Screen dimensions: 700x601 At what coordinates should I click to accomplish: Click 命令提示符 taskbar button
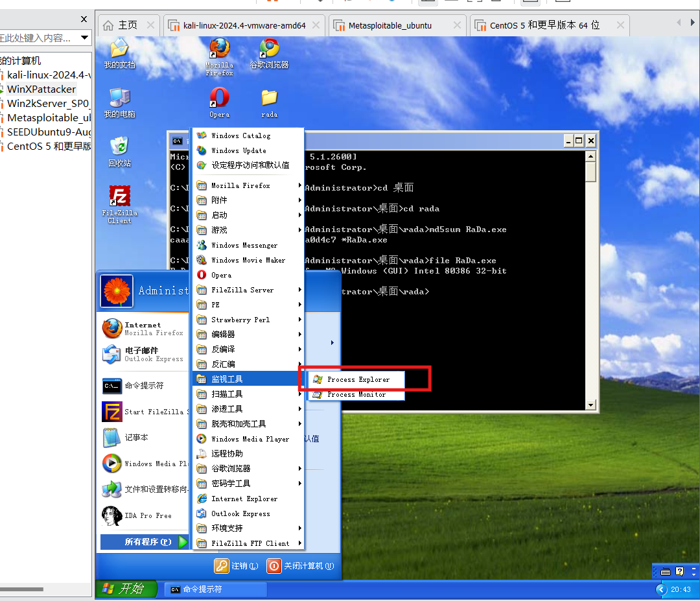[x=216, y=589]
